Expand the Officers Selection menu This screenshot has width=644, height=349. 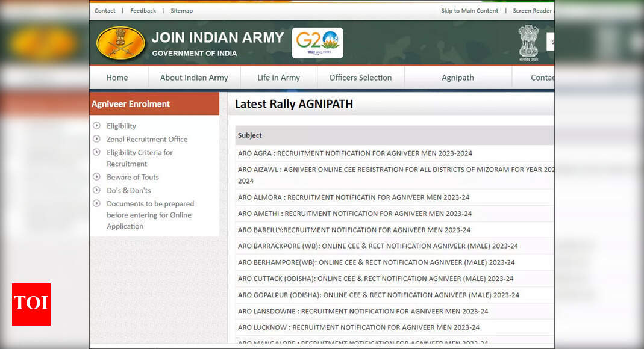click(x=360, y=78)
